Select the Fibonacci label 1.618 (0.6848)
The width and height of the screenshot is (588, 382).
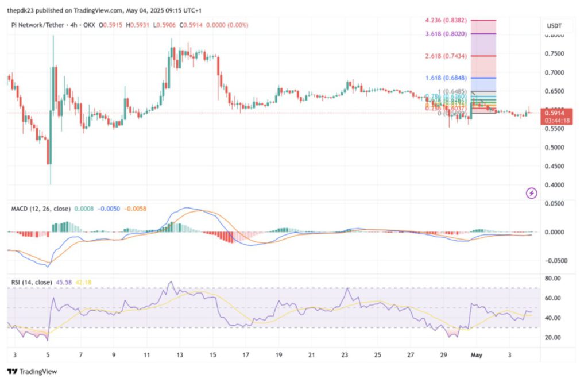point(446,78)
